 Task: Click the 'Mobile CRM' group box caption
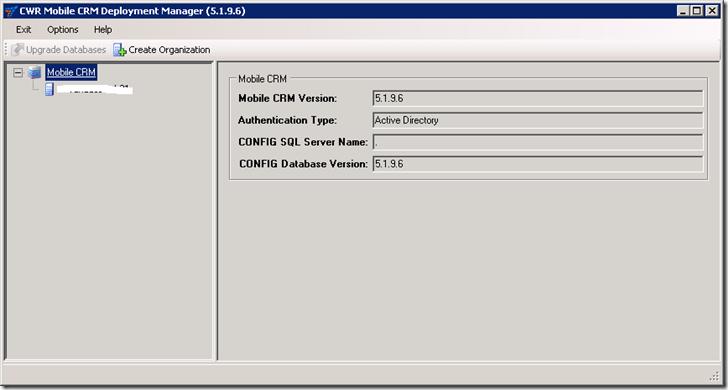tap(262, 79)
